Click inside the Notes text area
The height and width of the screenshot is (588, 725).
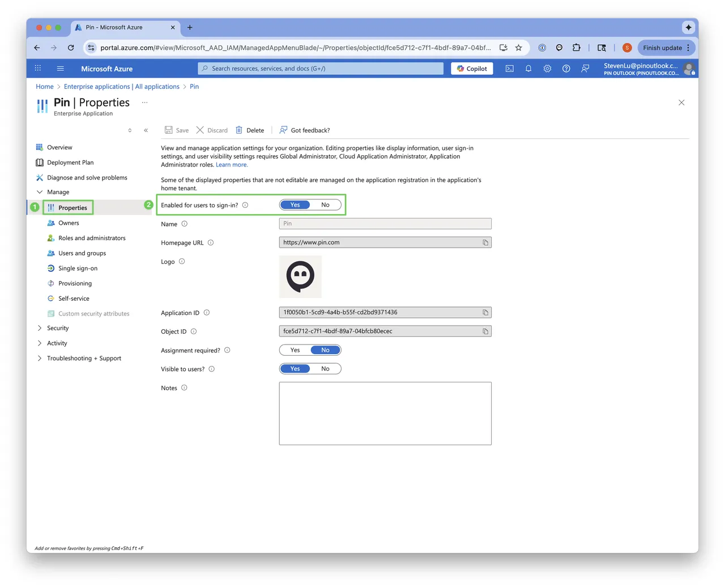385,414
